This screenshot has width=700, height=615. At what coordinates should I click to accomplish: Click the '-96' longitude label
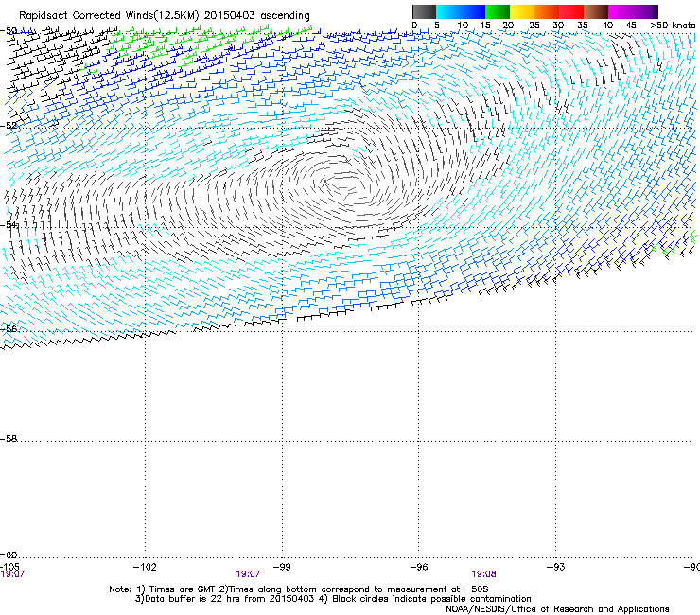(x=419, y=567)
